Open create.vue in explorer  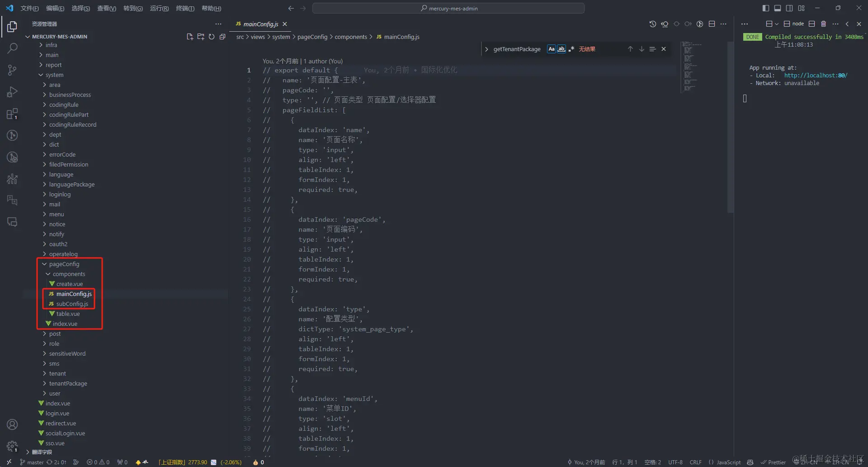[x=69, y=284]
